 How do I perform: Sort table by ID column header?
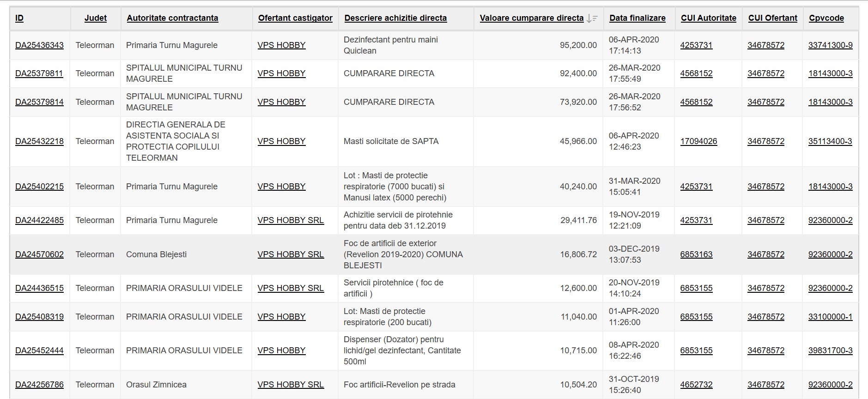point(19,18)
